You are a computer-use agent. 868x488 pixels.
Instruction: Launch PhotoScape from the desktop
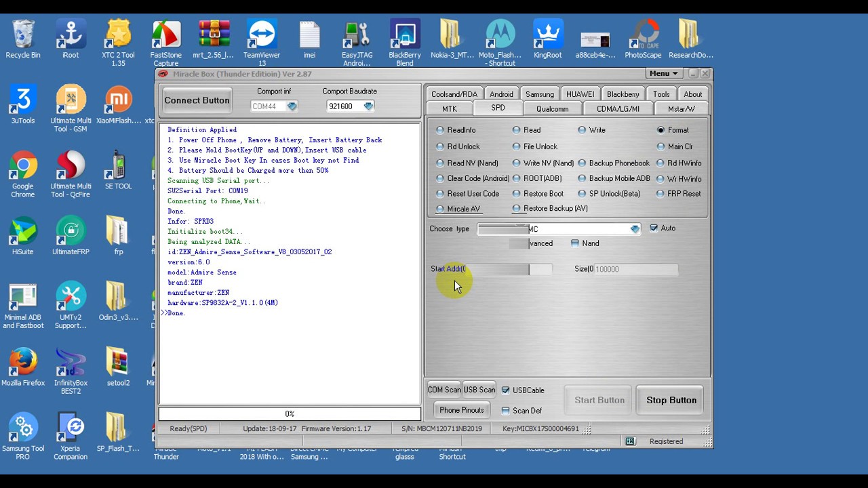(x=643, y=38)
